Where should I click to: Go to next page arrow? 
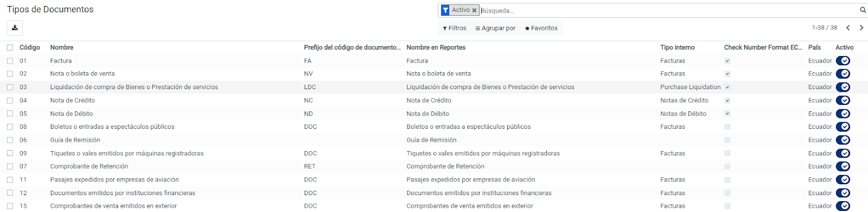(861, 28)
